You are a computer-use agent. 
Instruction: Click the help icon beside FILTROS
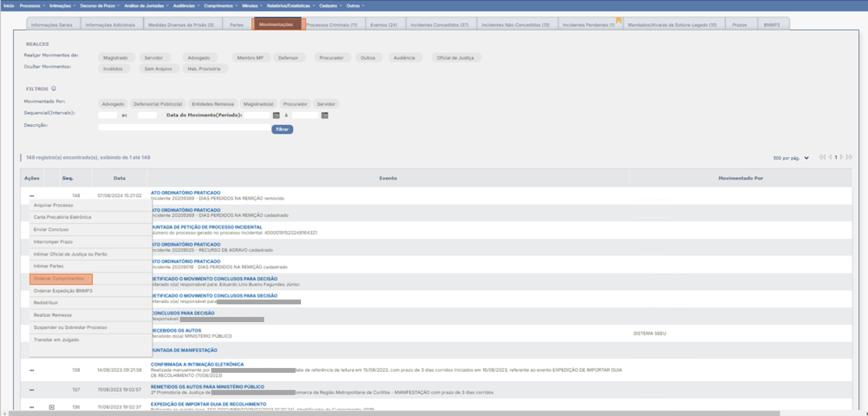(53, 88)
